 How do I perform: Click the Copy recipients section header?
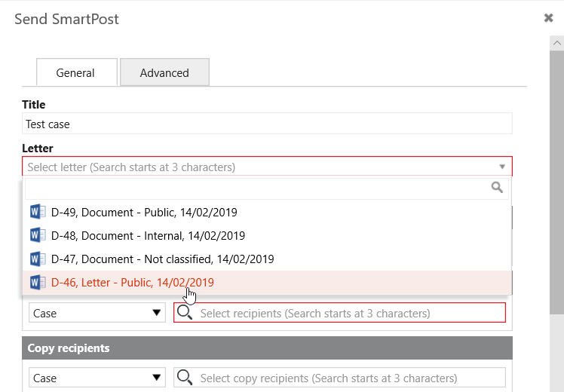pos(267,348)
